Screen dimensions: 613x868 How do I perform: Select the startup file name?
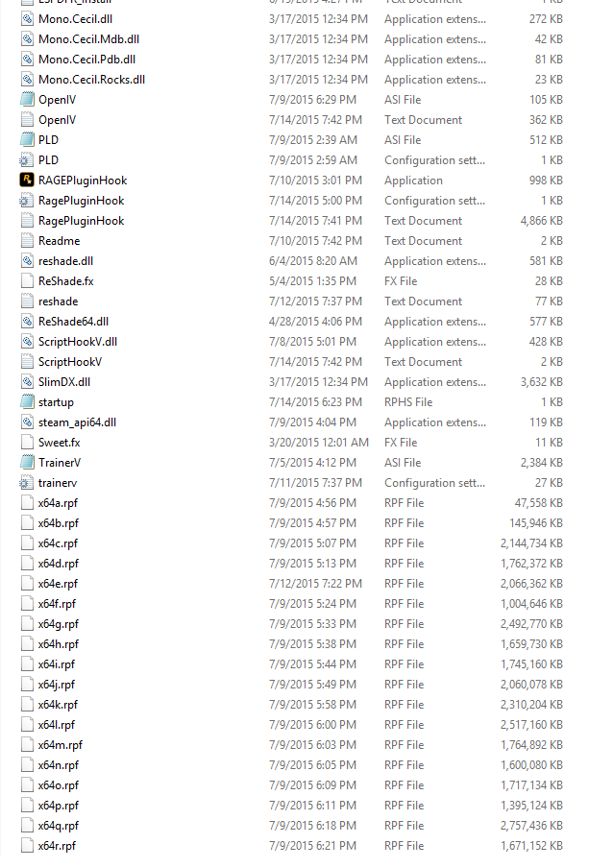(56, 402)
